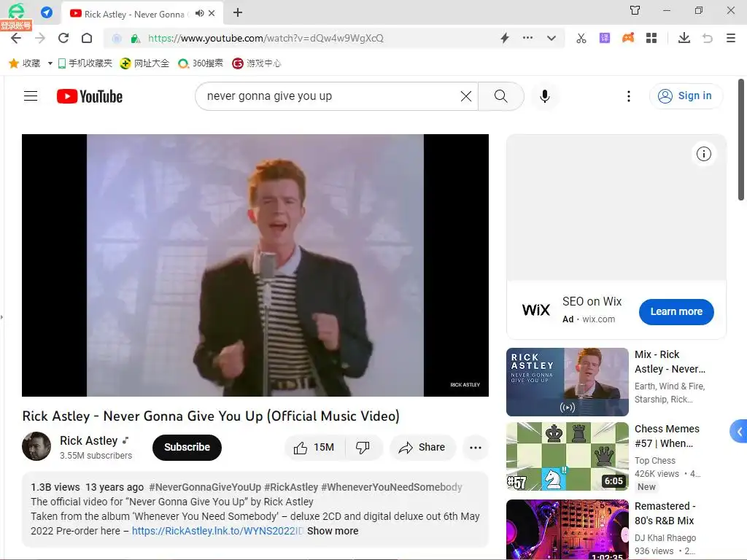Image resolution: width=747 pixels, height=560 pixels.
Task: Click the Subscribe button
Action: click(187, 448)
